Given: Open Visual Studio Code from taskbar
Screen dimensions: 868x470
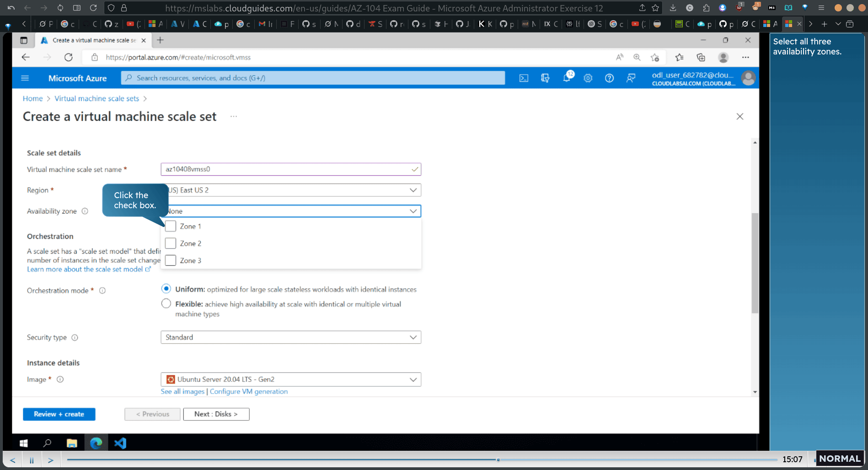Looking at the screenshot, I should pyautogui.click(x=120, y=443).
